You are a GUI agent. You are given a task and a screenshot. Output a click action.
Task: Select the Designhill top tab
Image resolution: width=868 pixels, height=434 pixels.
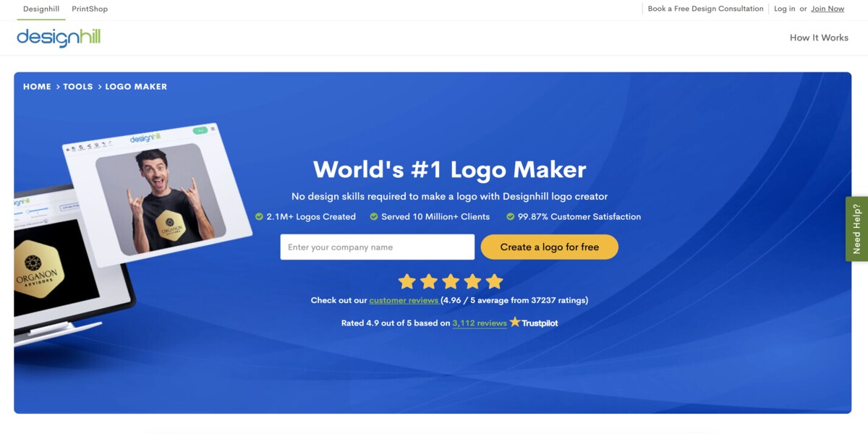[x=41, y=9]
